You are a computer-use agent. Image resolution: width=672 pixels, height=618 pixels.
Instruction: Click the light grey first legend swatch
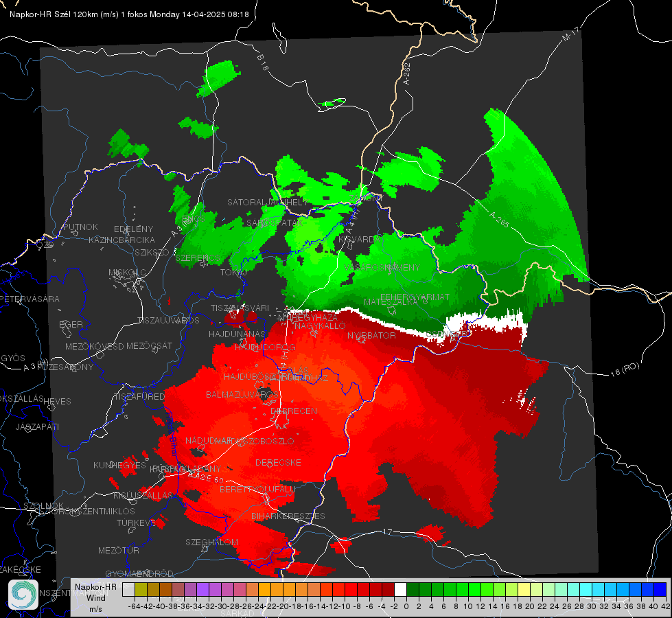click(x=128, y=589)
